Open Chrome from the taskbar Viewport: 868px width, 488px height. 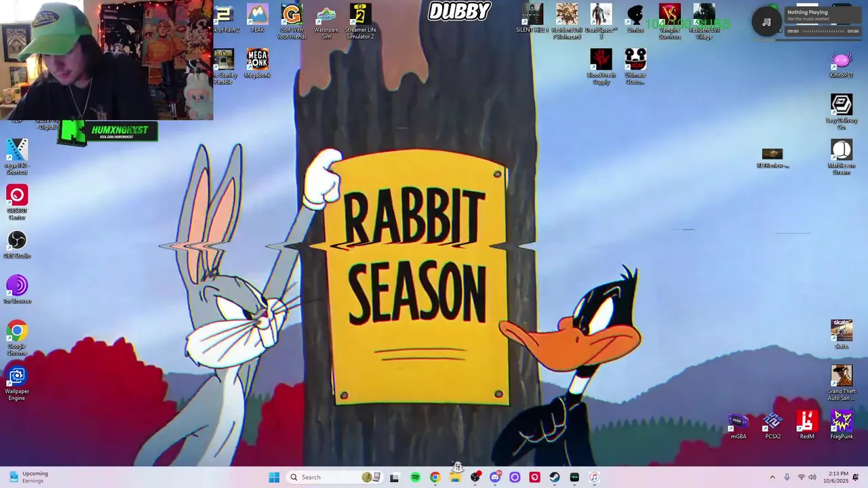click(x=435, y=477)
